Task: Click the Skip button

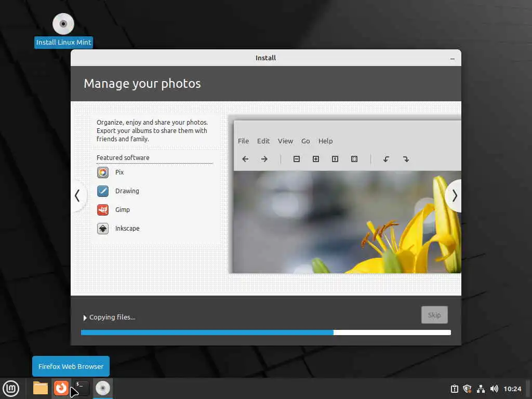Action: [x=434, y=315]
